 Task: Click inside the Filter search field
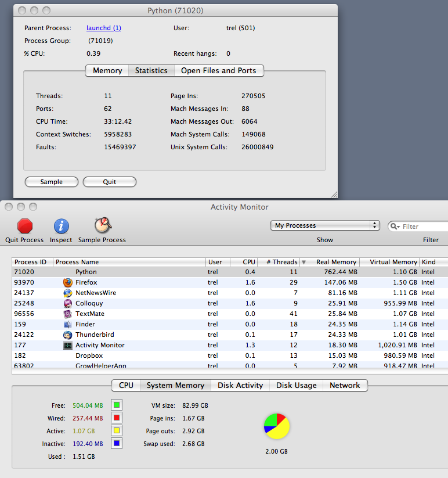[x=424, y=227]
